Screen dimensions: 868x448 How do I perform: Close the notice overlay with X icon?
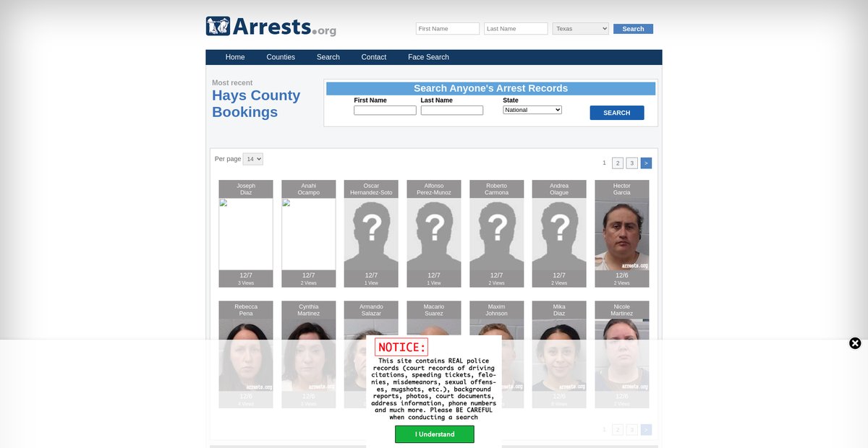[855, 343]
